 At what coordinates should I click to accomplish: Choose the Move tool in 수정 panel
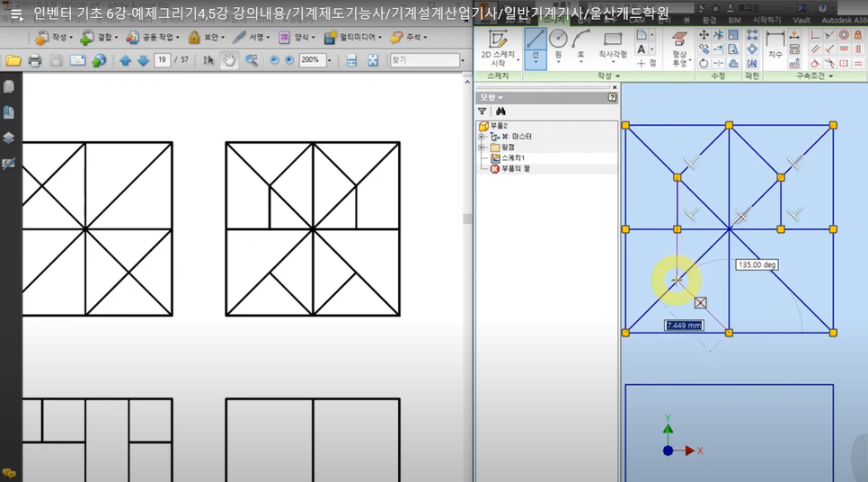tap(704, 35)
